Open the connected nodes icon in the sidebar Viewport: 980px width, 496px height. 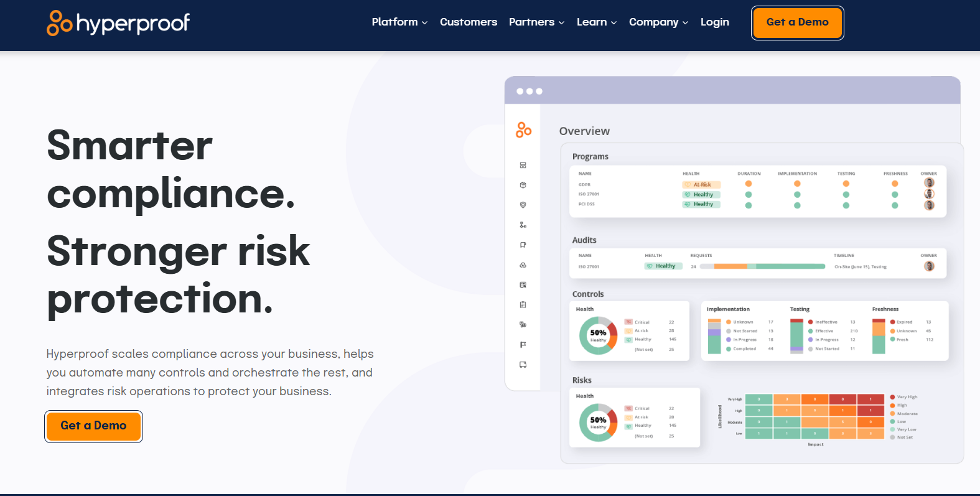click(x=523, y=225)
